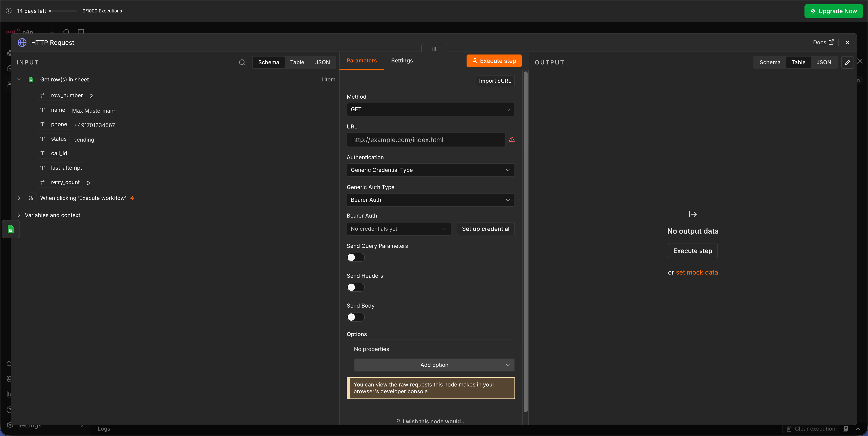Image resolution: width=868 pixels, height=436 pixels.
Task: Click the text type icon beside call_id
Action: (42, 153)
